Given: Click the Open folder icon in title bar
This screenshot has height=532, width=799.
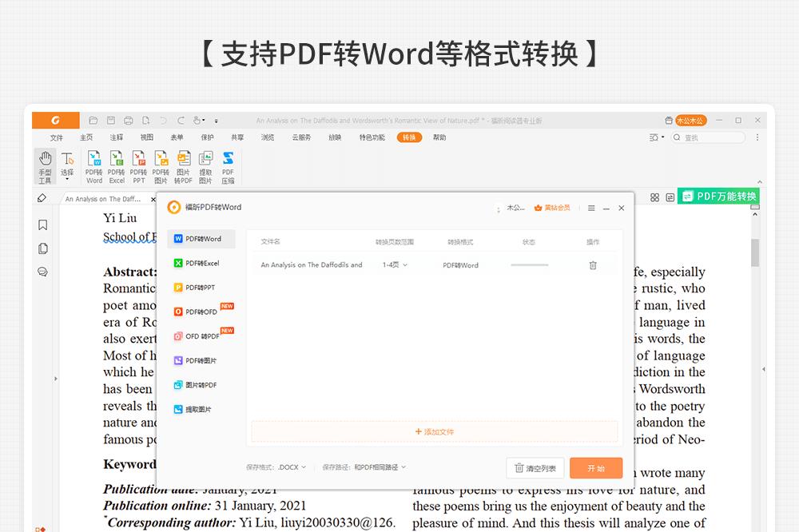Looking at the screenshot, I should (93, 121).
